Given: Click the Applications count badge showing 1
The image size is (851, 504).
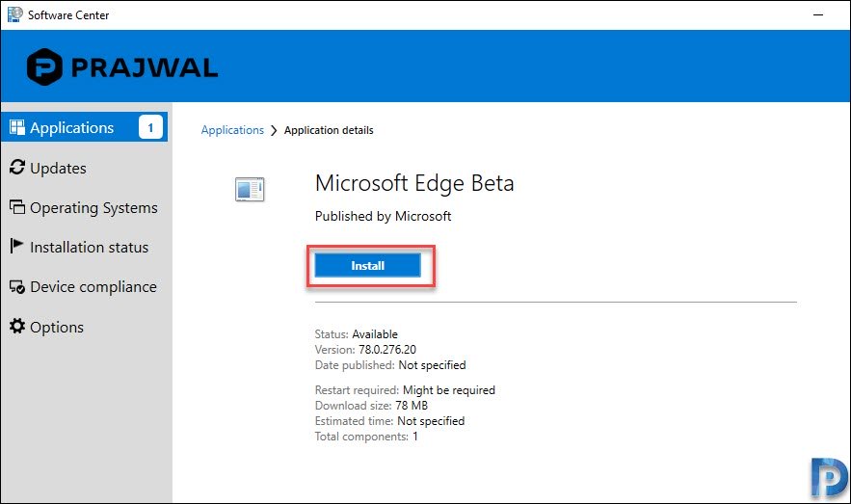Looking at the screenshot, I should click(x=150, y=127).
